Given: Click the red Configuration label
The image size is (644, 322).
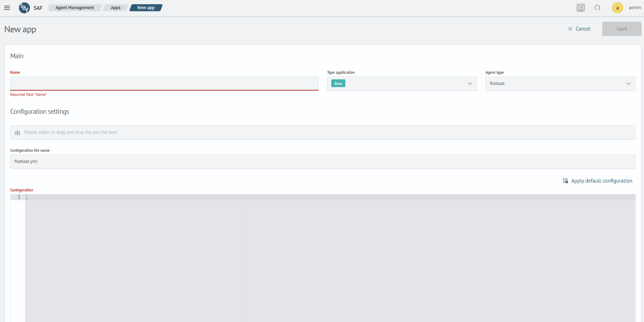Looking at the screenshot, I should pos(21,190).
